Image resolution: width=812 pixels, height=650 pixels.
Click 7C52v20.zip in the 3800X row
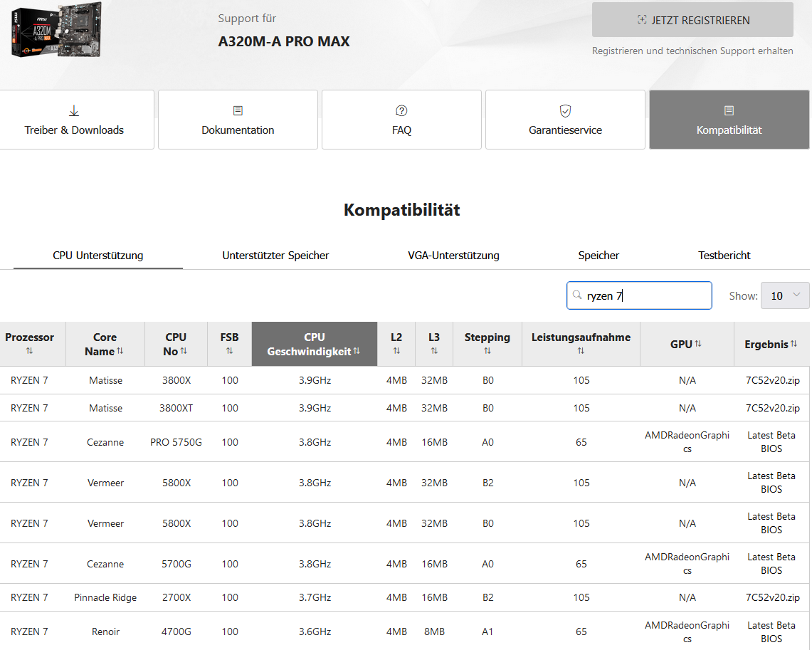(772, 380)
